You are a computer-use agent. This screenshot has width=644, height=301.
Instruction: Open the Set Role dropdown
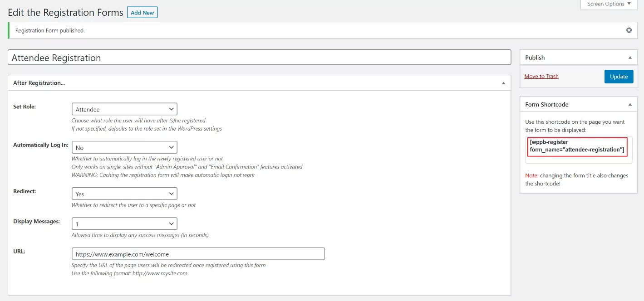click(x=124, y=109)
